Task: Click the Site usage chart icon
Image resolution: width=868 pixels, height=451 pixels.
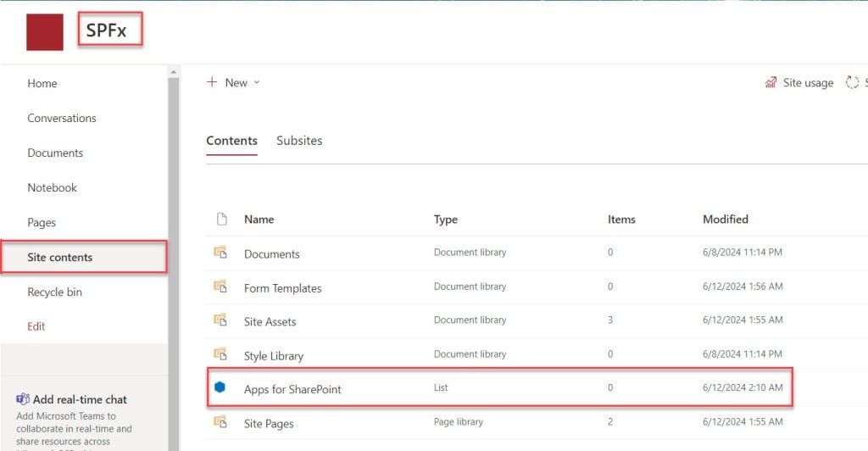Action: (x=771, y=82)
